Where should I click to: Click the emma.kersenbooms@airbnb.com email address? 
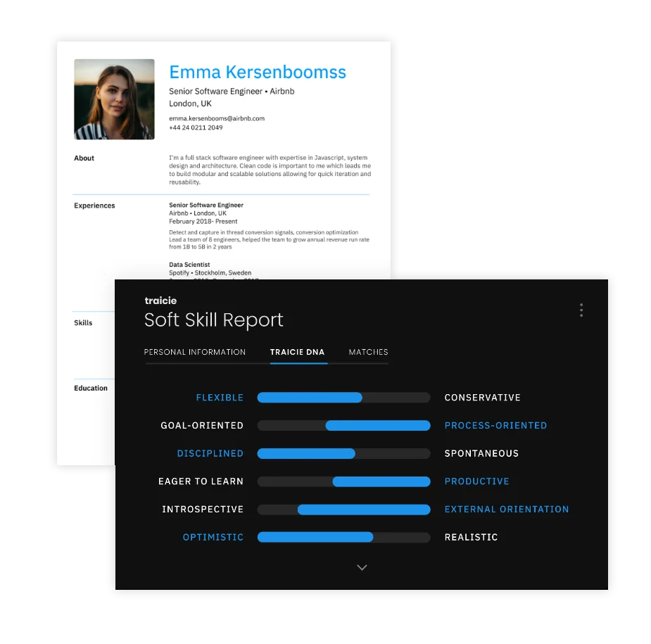coord(217,118)
